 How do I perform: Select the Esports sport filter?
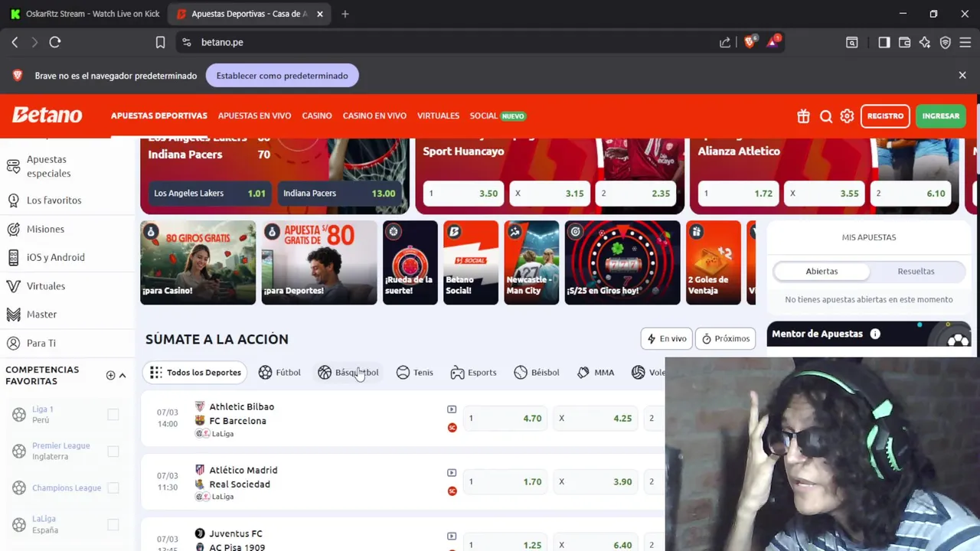[x=473, y=373]
